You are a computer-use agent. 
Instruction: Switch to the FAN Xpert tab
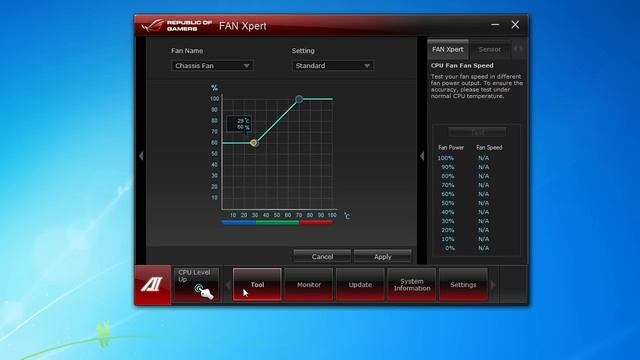tap(448, 49)
